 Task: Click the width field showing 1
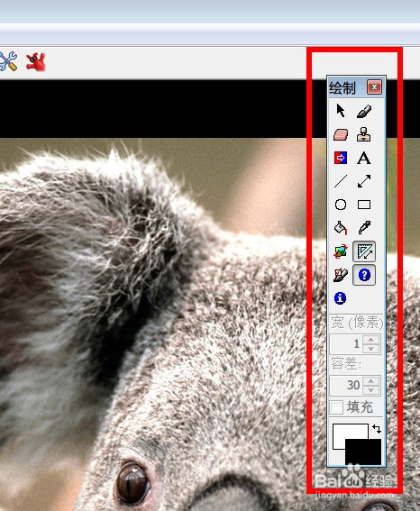pyautogui.click(x=346, y=344)
